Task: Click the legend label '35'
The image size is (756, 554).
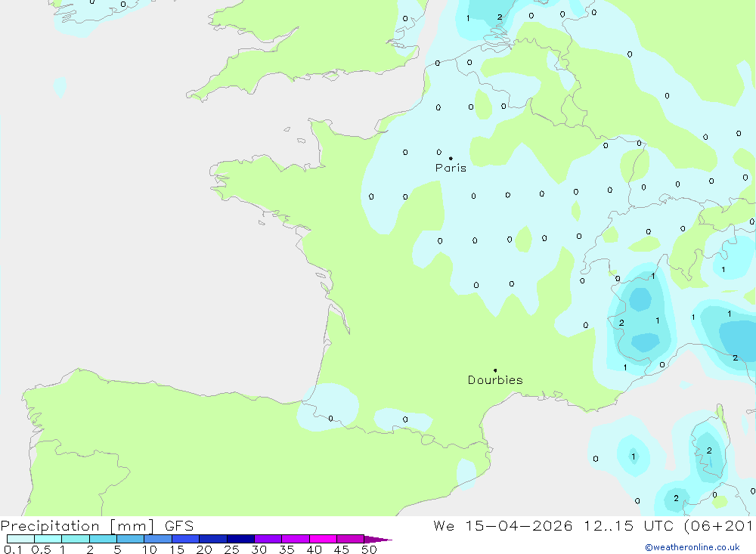Action: point(287,549)
